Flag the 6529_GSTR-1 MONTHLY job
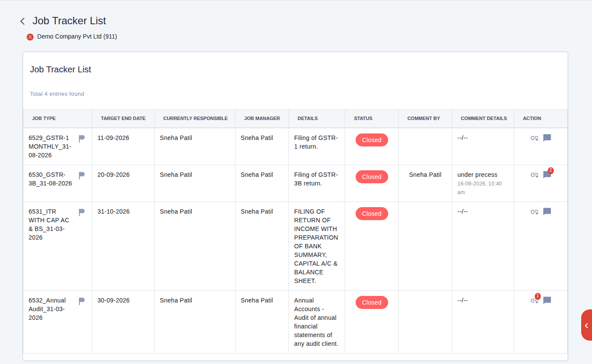The width and height of the screenshot is (592, 364). tap(82, 139)
